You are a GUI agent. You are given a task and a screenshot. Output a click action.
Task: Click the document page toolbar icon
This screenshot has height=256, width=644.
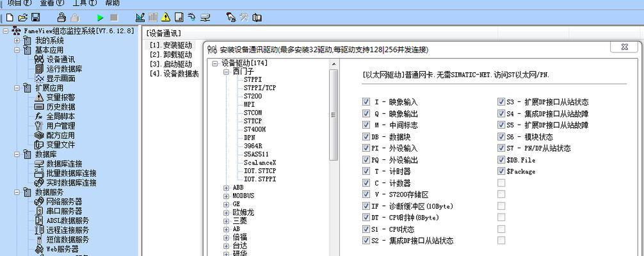179,17
